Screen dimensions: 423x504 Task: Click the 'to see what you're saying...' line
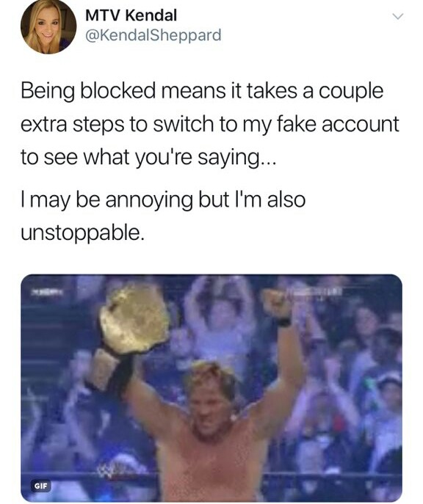click(148, 158)
